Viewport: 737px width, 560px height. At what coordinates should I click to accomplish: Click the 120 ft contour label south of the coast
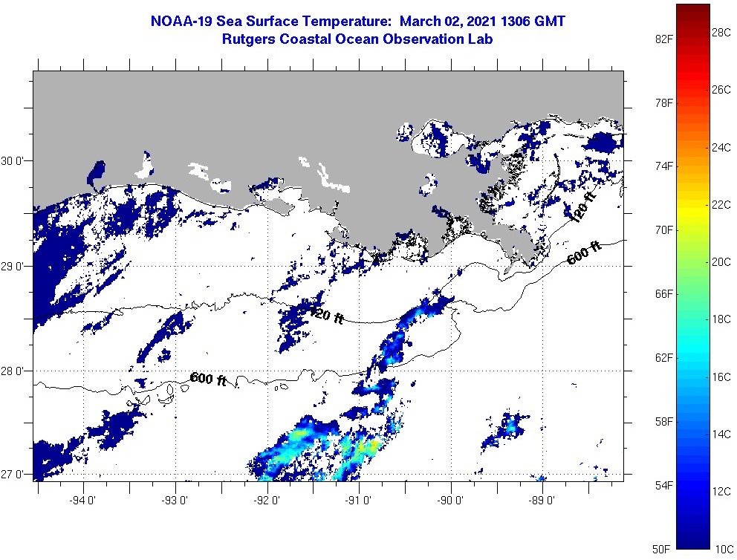pos(326,314)
